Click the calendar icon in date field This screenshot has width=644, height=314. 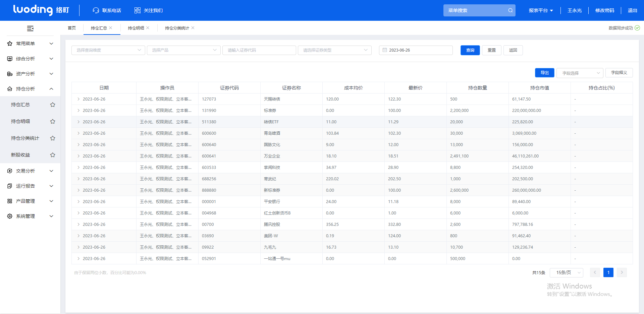pos(385,50)
